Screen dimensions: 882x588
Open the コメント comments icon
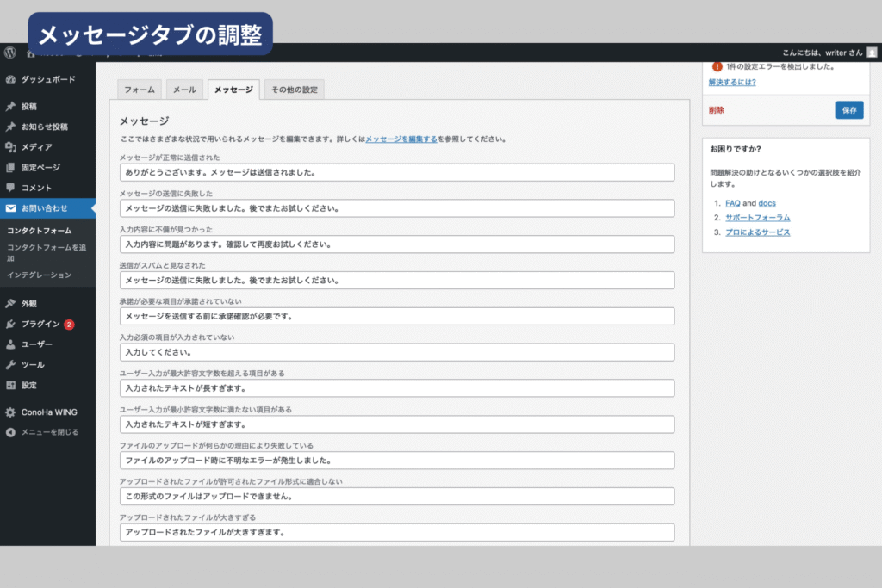click(x=10, y=188)
